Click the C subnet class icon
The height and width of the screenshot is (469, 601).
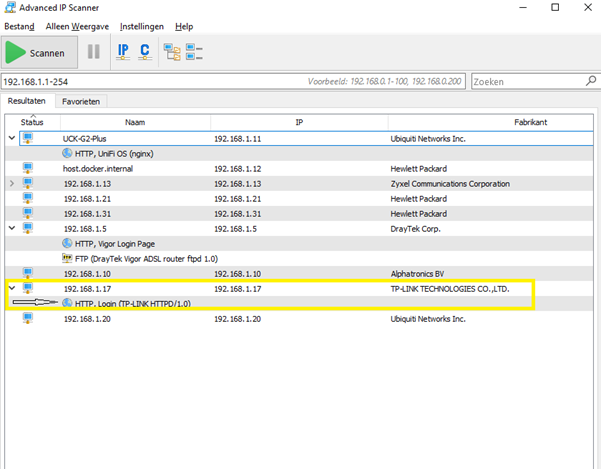pyautogui.click(x=145, y=52)
